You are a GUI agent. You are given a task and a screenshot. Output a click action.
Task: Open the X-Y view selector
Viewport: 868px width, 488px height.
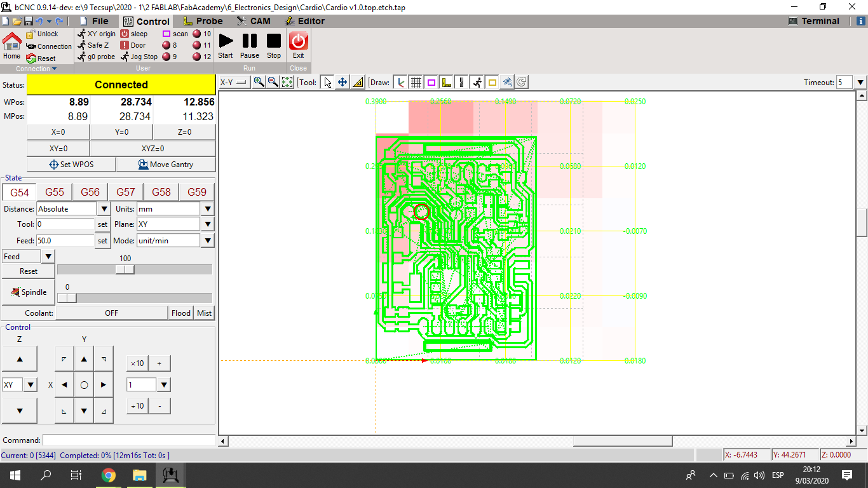pyautogui.click(x=233, y=82)
